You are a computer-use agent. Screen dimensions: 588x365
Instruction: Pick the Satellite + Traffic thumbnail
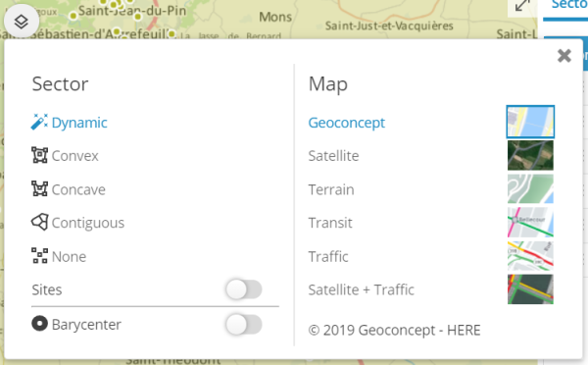530,289
